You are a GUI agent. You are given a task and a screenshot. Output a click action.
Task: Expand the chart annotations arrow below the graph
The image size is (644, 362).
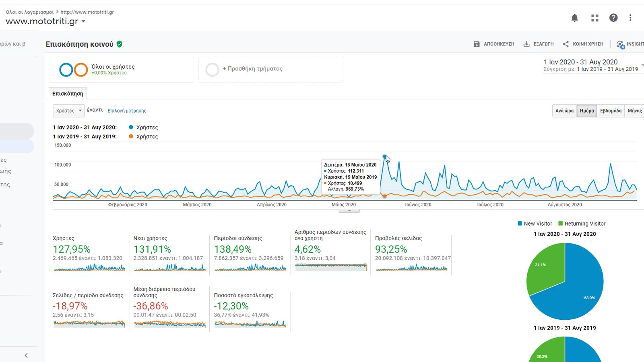click(x=349, y=210)
